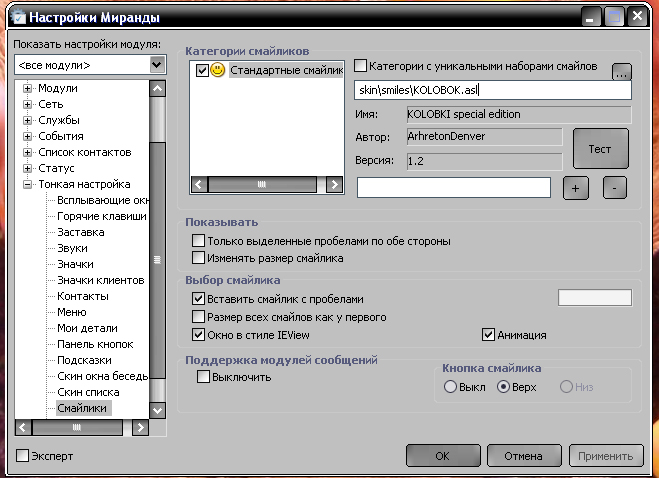This screenshot has height=478, width=659.
Task: Toggle the Анимация checkbox
Action: point(489,335)
